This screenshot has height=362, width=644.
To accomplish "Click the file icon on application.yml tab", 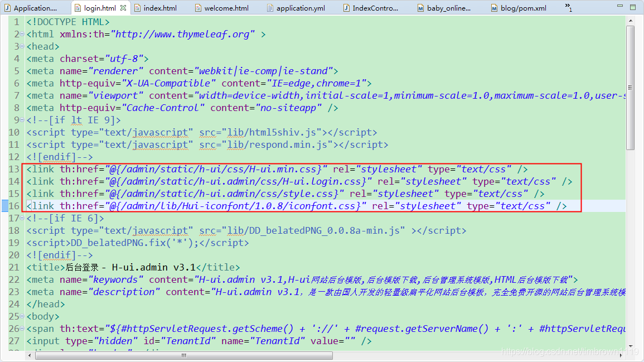I will click(x=270, y=8).
